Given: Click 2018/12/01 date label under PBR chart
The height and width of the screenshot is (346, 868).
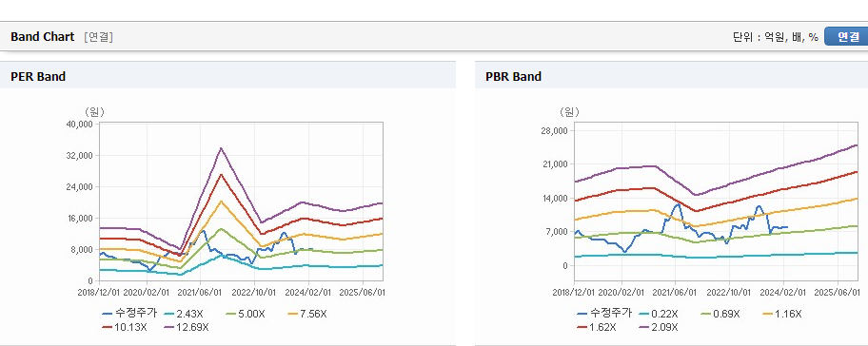Looking at the screenshot, I should (x=574, y=292).
